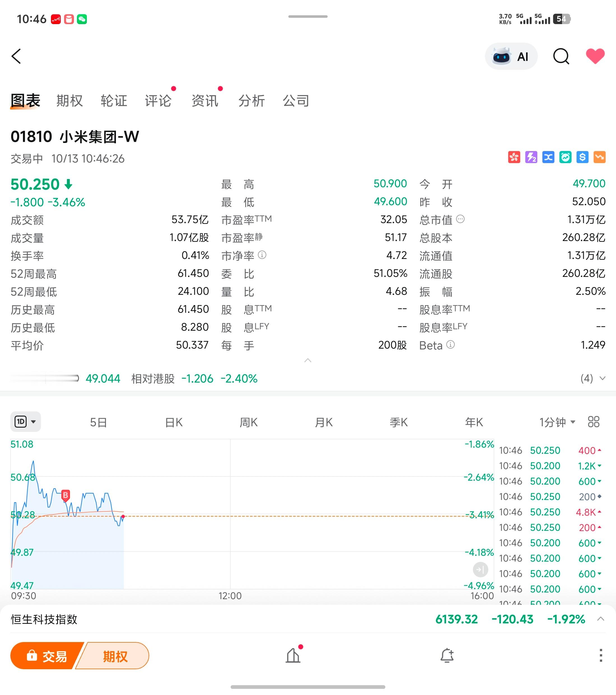
Task: Tap the price alert bell icon
Action: pos(447,655)
